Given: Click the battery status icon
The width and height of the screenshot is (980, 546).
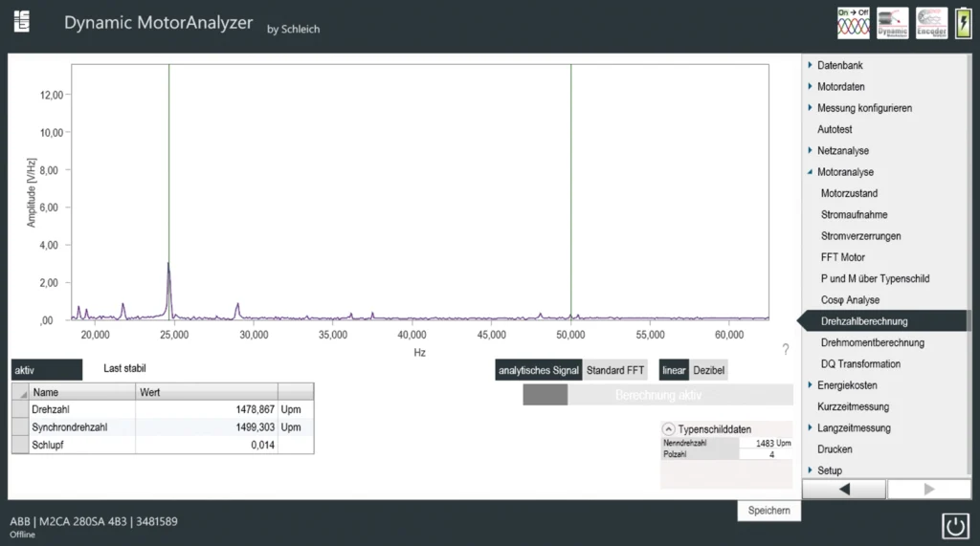Looking at the screenshot, I should [x=963, y=23].
